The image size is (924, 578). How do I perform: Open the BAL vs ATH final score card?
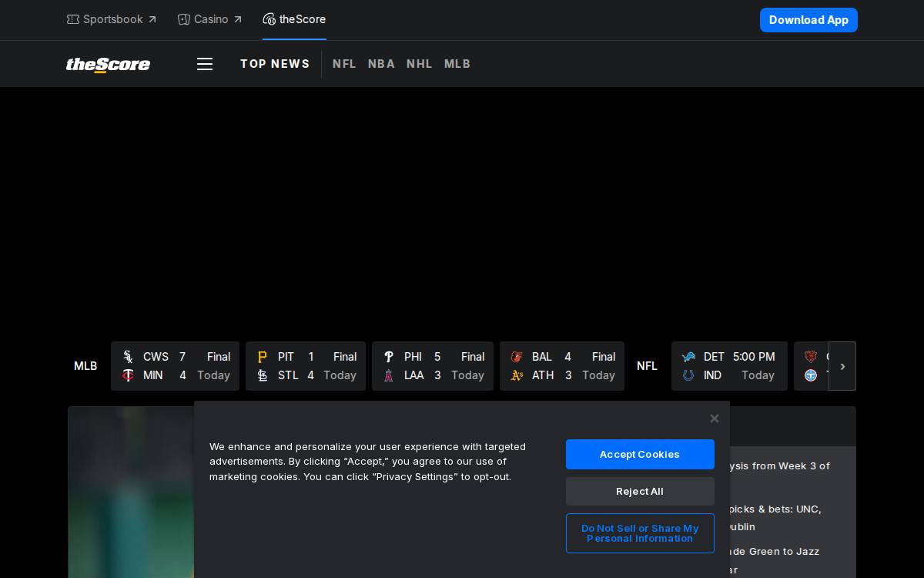(x=562, y=366)
